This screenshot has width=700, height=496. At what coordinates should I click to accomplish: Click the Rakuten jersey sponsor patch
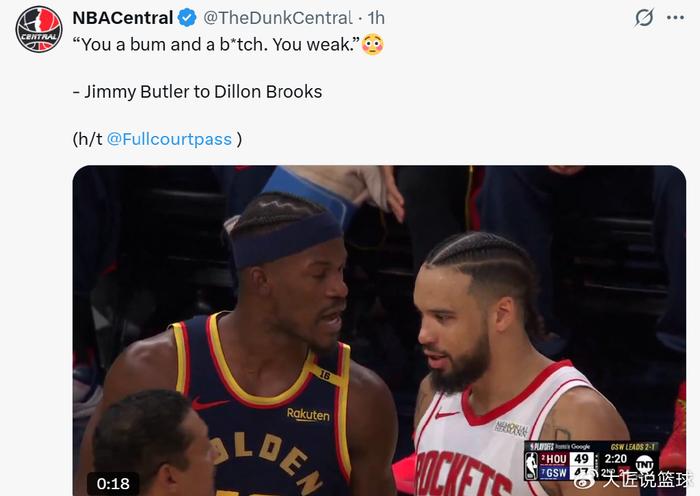coord(308,415)
